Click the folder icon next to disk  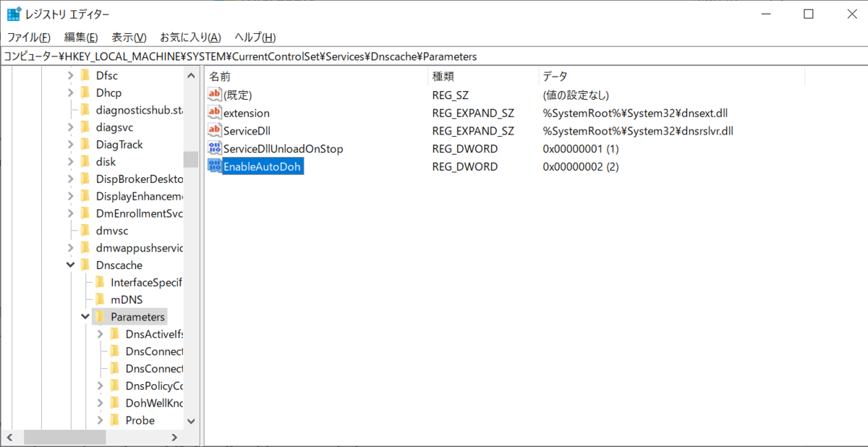click(85, 161)
